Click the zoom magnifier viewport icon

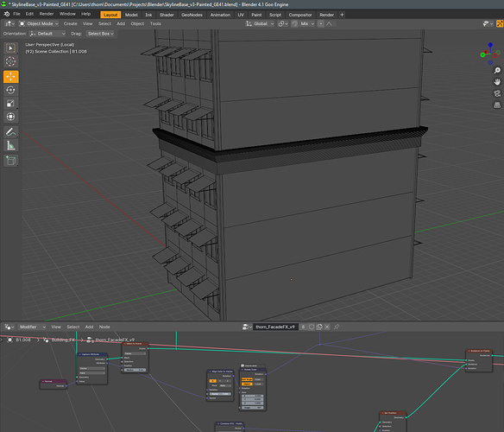pos(497,71)
